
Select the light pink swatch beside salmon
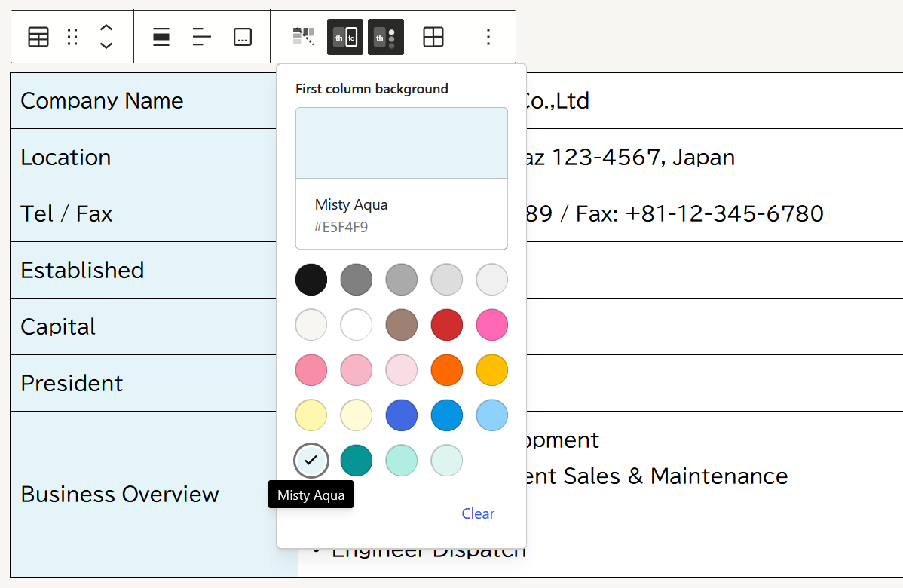coord(357,370)
